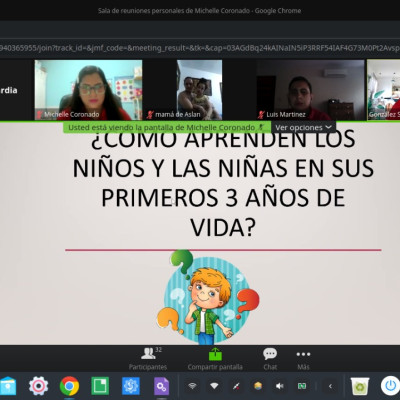The image size is (400, 400).
Task: Select mamá de Aslan's video thumbnail
Action: click(x=199, y=90)
